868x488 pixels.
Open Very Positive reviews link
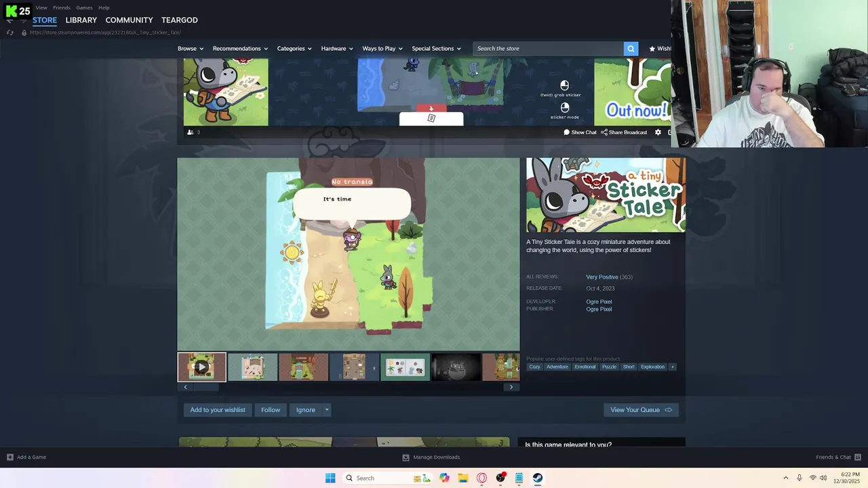pos(602,277)
